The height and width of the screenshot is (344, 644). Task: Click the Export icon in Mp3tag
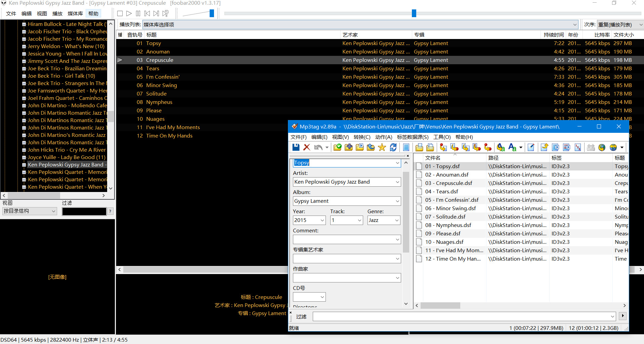point(545,147)
